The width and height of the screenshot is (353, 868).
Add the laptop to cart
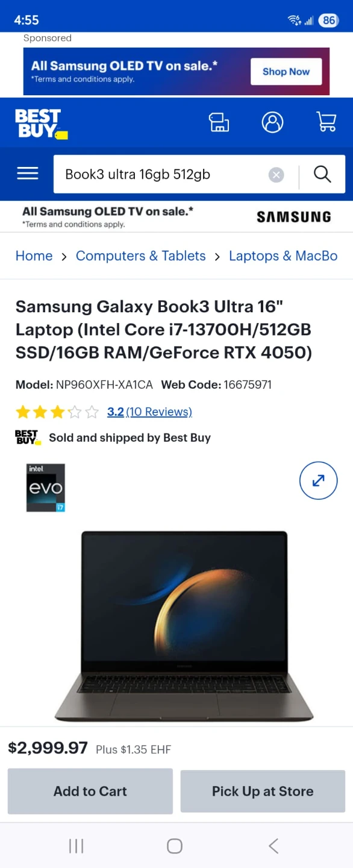point(90,791)
